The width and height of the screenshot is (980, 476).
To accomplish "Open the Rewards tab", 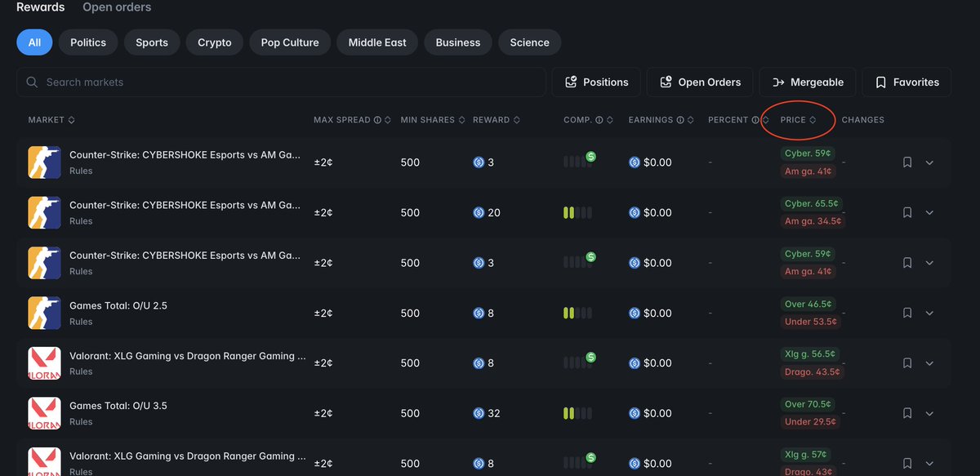I will (x=40, y=7).
